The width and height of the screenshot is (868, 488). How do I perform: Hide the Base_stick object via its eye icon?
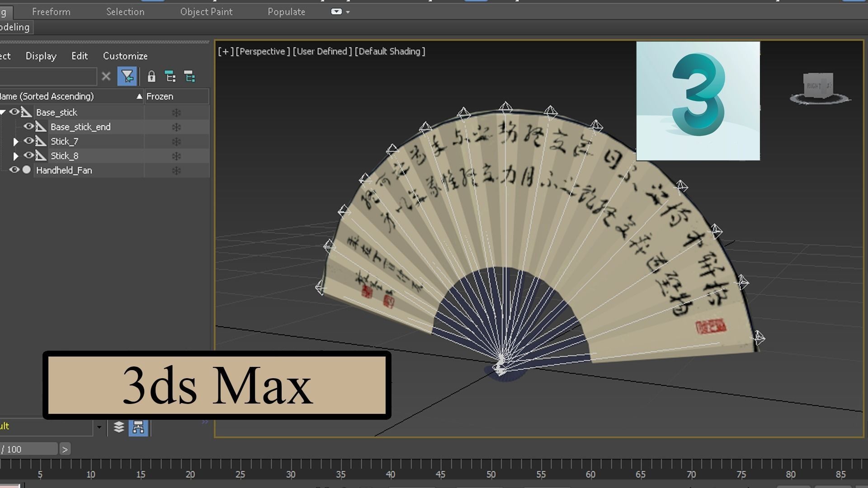(14, 112)
